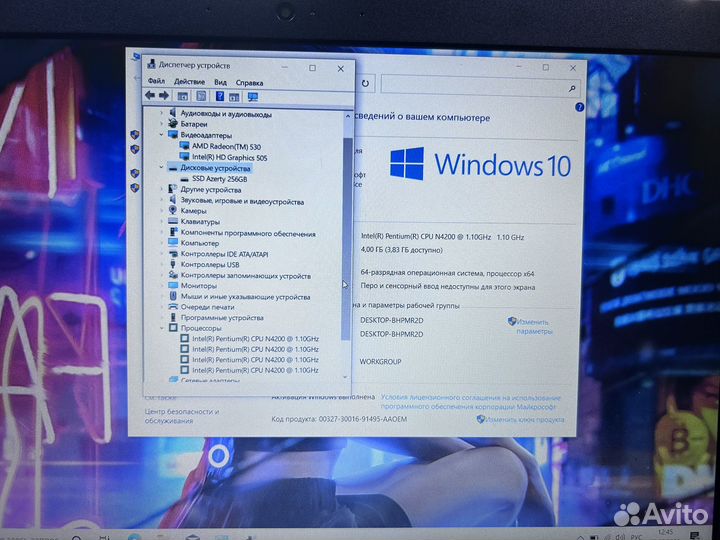The width and height of the screenshot is (720, 540).
Task: Click AMD Radeon display adapter icon
Action: 184,146
